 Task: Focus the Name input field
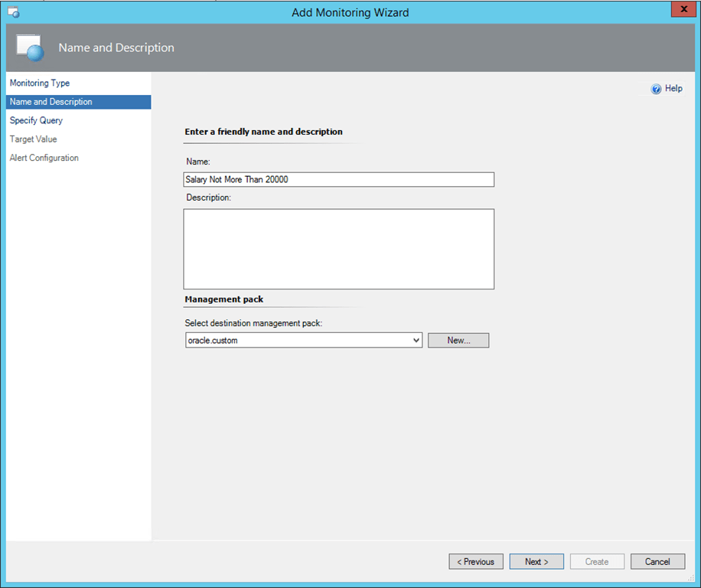click(x=339, y=180)
